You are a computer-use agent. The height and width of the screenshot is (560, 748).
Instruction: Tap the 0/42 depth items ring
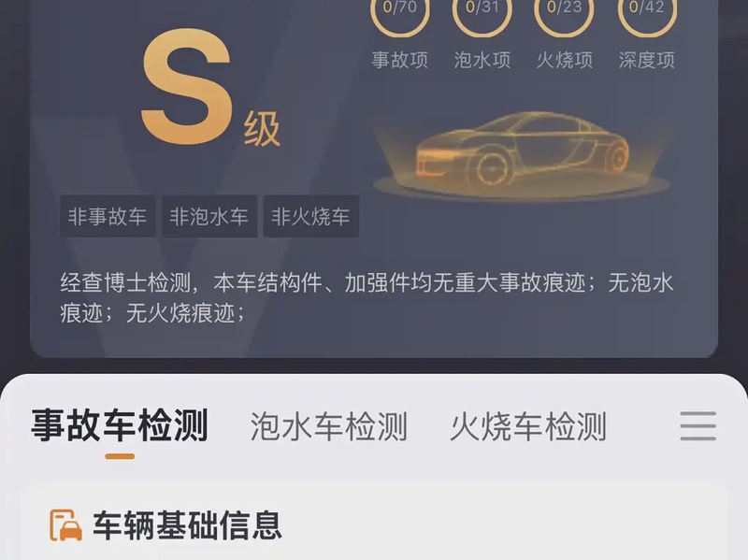646,12
